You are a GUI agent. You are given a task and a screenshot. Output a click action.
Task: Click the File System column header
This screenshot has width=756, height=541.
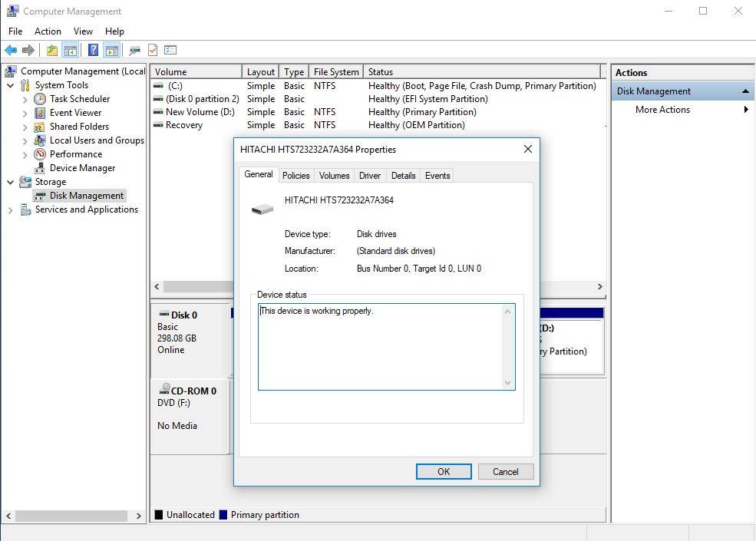(x=335, y=72)
